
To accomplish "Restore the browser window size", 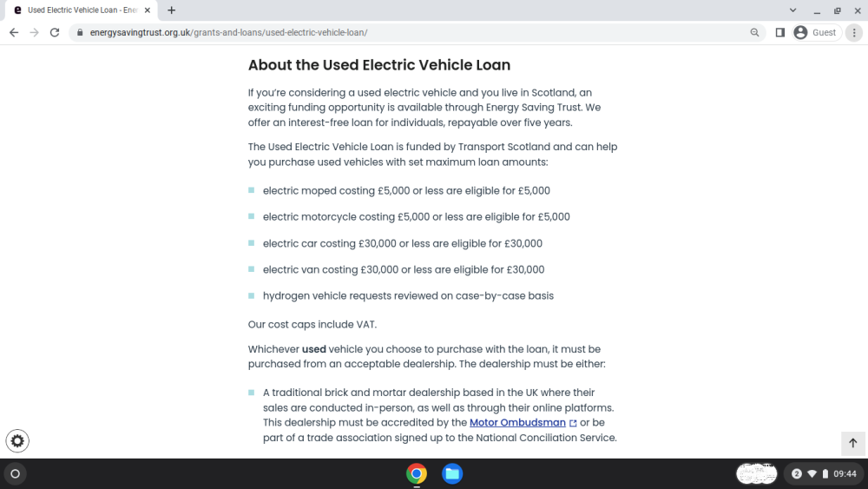I will pyautogui.click(x=837, y=10).
